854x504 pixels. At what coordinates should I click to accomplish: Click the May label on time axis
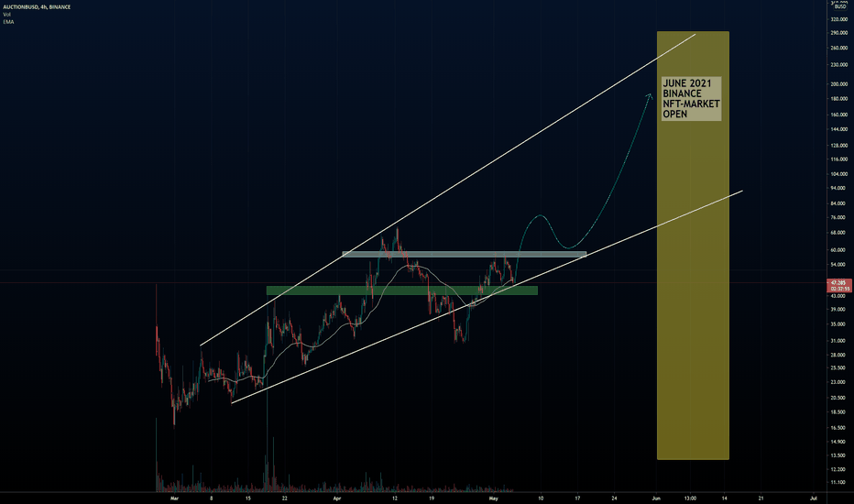click(494, 498)
